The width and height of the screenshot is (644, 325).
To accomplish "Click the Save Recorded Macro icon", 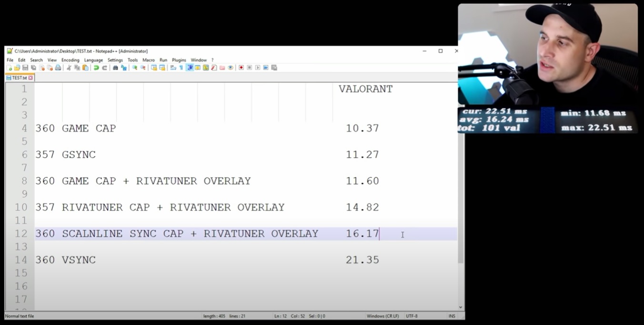I will (274, 68).
